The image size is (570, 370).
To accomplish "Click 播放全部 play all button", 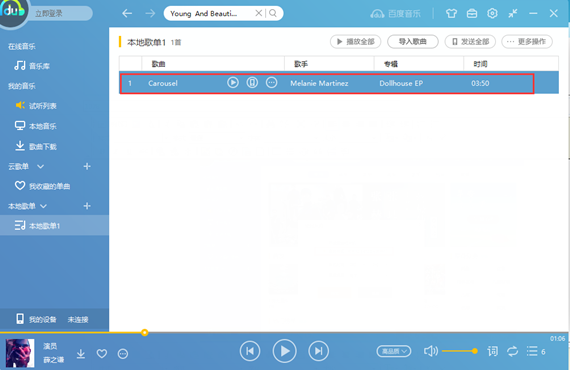I will (355, 41).
